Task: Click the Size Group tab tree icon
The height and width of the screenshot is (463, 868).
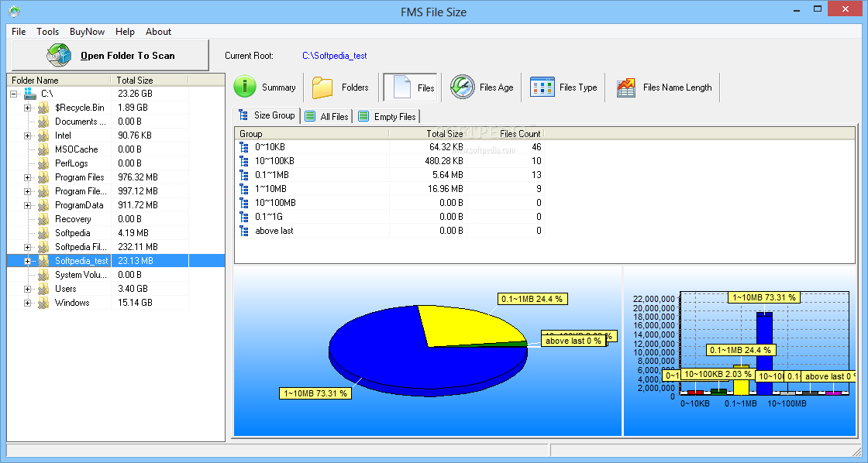Action: coord(243,115)
